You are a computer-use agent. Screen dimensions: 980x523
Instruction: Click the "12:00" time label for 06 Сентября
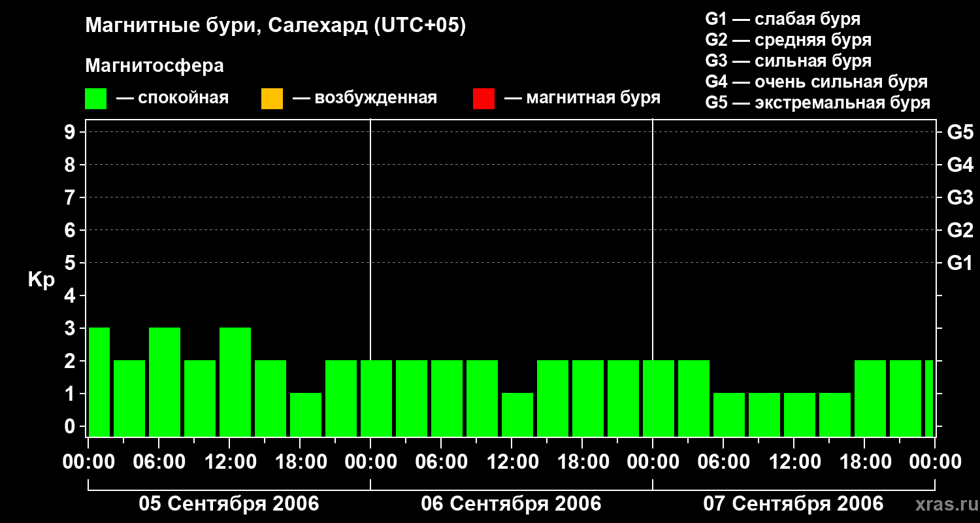coord(512,462)
